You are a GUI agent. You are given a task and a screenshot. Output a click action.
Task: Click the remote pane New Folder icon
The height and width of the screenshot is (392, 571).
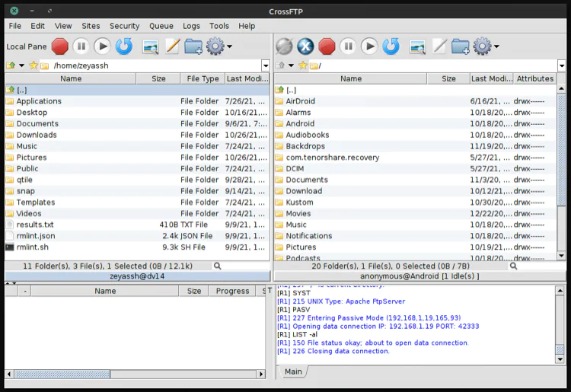(x=460, y=46)
